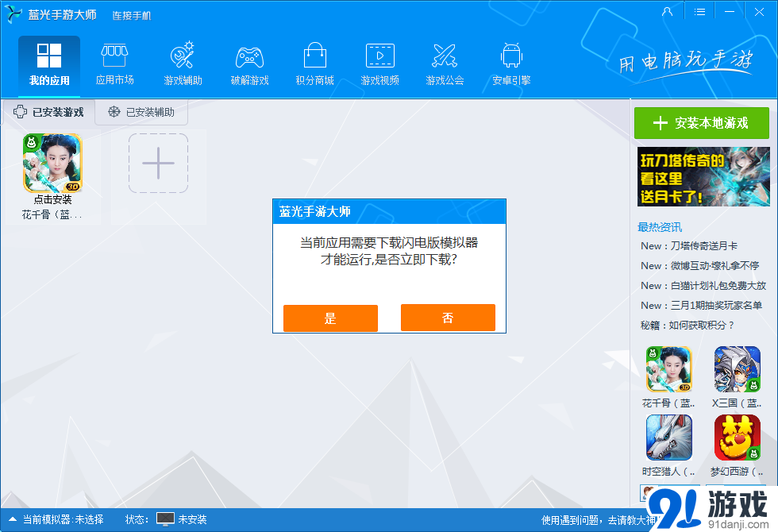Click the installed 花千骨 game icon
Viewport: 778px width, 532px height.
coord(52,163)
